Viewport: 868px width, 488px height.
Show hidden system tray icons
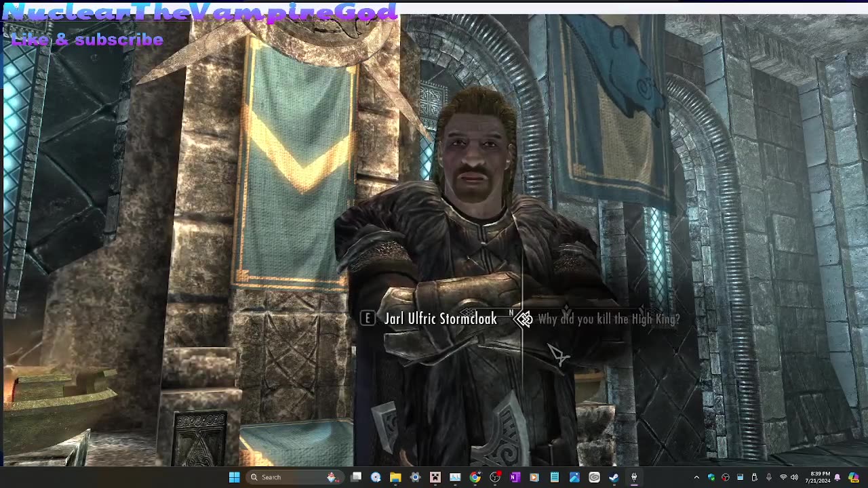696,477
